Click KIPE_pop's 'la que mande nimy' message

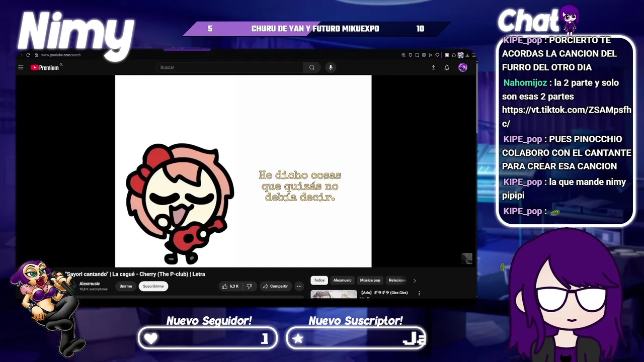tap(564, 189)
